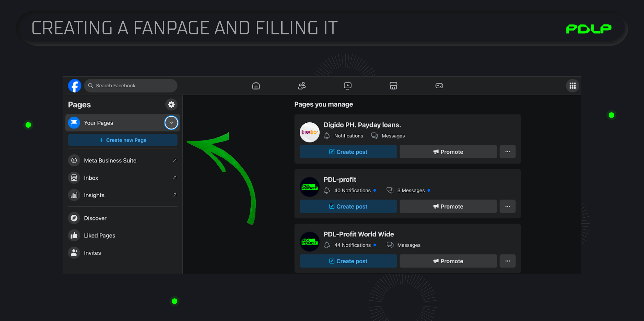The image size is (644, 321).
Task: Click Promote for Digido PH page
Action: (448, 152)
